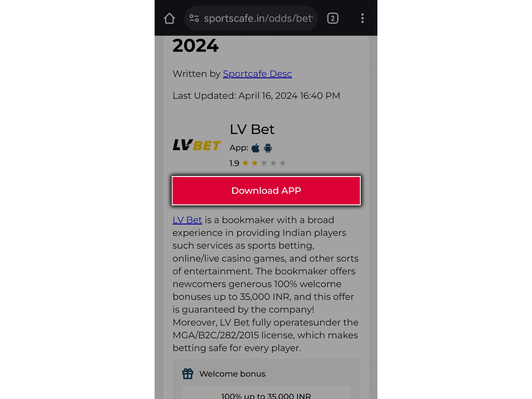Viewport: 532px width, 399px height.
Task: Open the LV Bet hyperlink
Action: tap(187, 220)
